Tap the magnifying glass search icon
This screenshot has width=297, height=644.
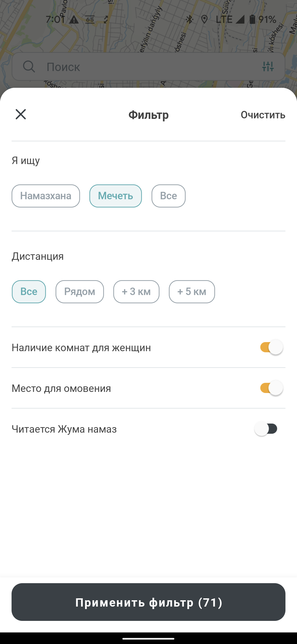click(x=29, y=67)
